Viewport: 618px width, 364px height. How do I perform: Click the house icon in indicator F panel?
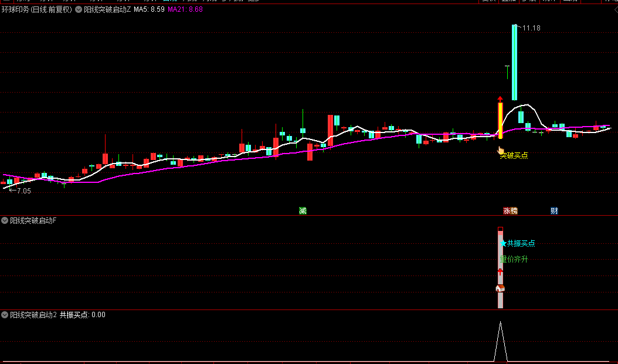pyautogui.click(x=500, y=288)
